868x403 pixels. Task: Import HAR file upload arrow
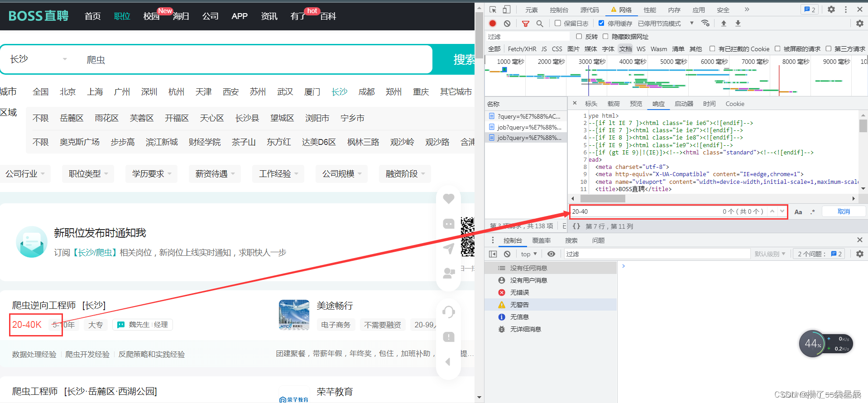[x=724, y=24]
